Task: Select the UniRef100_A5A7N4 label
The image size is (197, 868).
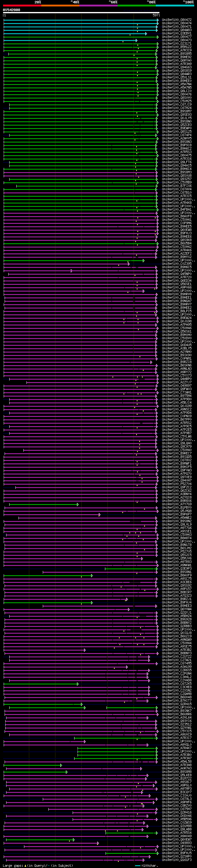Action: [x=177, y=84]
